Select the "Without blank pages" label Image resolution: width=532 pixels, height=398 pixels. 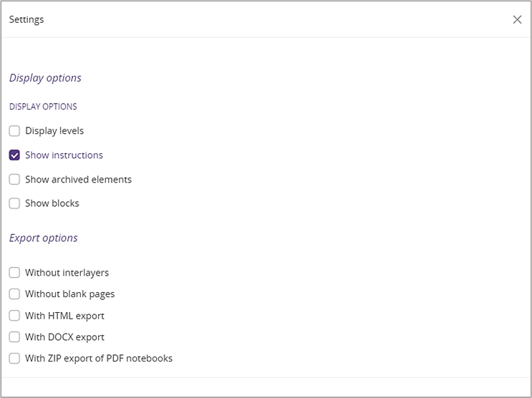(x=69, y=294)
